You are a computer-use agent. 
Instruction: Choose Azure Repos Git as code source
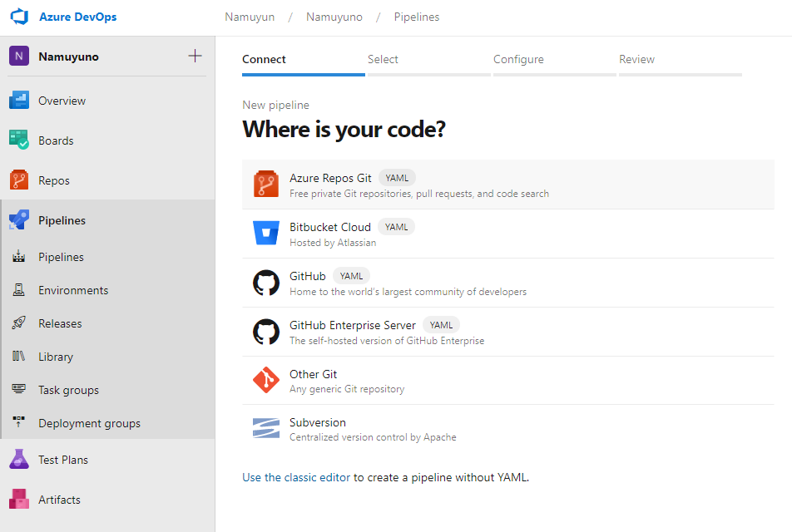click(330, 178)
